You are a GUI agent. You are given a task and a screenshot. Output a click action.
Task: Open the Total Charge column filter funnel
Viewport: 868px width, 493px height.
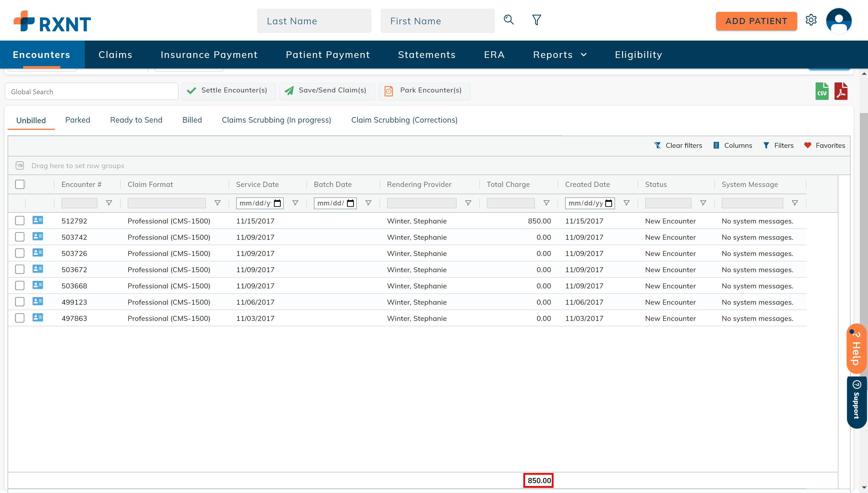(x=546, y=203)
